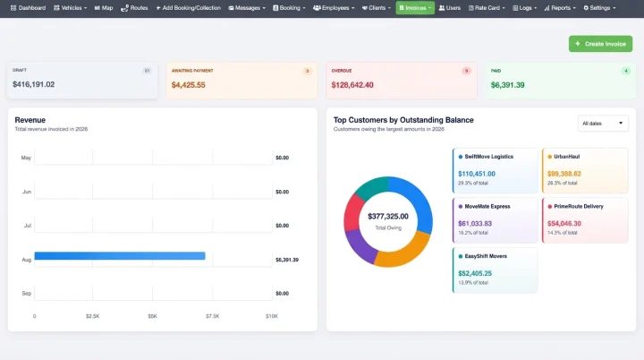Click the Top Customers by Outstanding Balance heading
644x360 pixels.
403,120
